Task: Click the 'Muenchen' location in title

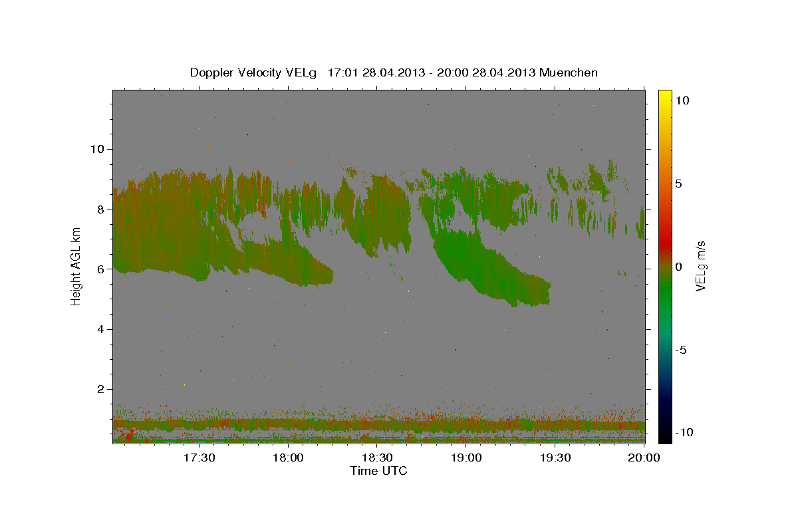Action: 569,72
